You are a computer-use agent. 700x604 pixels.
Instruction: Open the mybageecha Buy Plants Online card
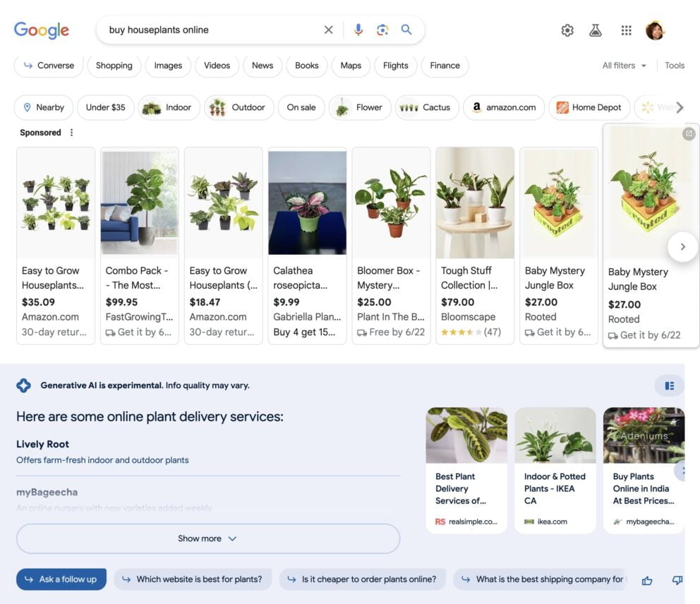[644, 470]
